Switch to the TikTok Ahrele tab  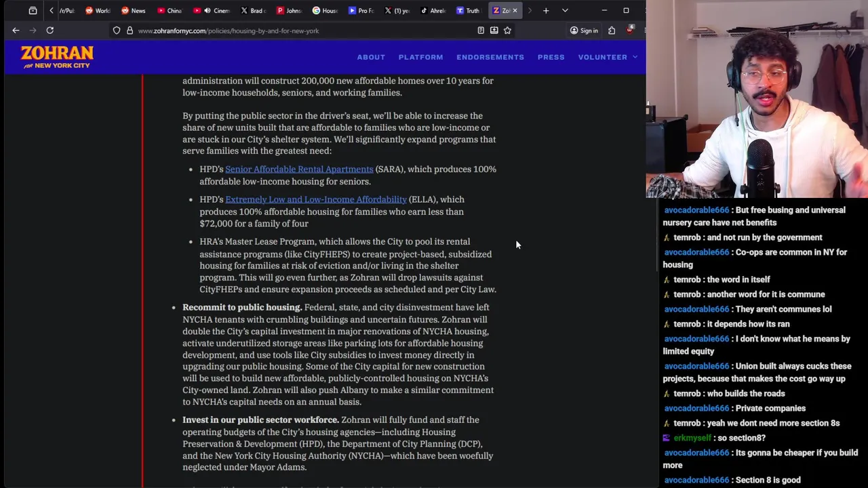click(x=433, y=11)
